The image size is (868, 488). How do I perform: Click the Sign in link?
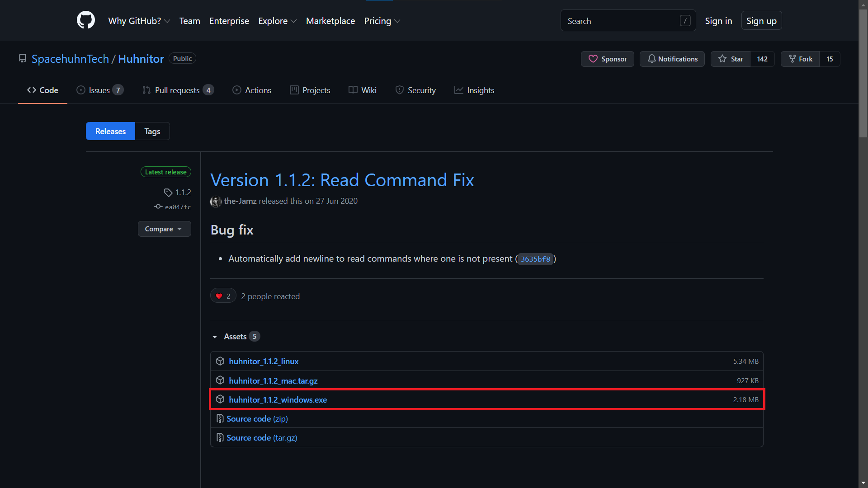point(718,21)
